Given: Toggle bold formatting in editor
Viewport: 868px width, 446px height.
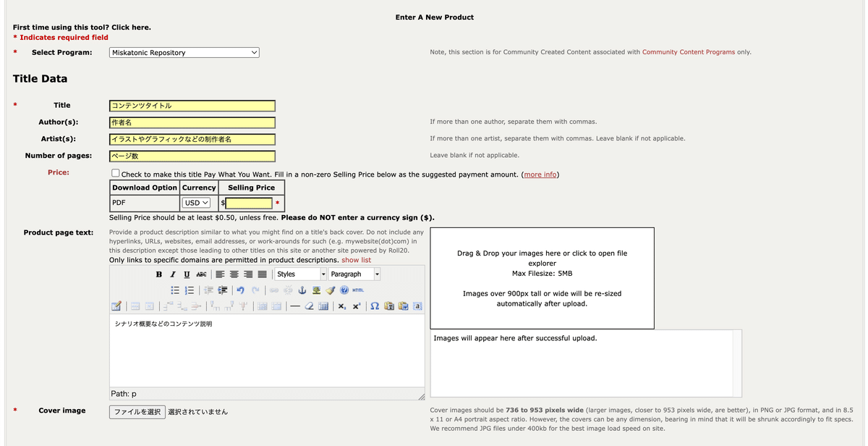Looking at the screenshot, I should tap(159, 274).
